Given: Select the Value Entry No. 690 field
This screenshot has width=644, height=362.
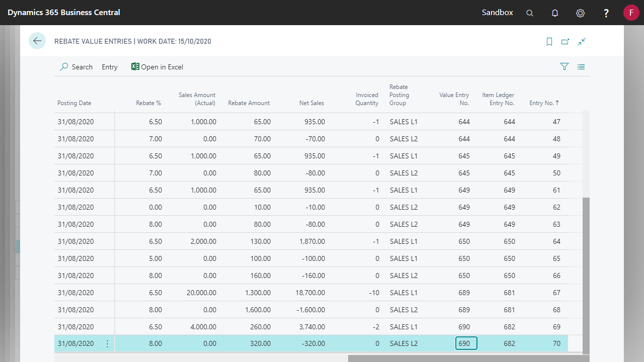Looking at the screenshot, I should tap(466, 343).
